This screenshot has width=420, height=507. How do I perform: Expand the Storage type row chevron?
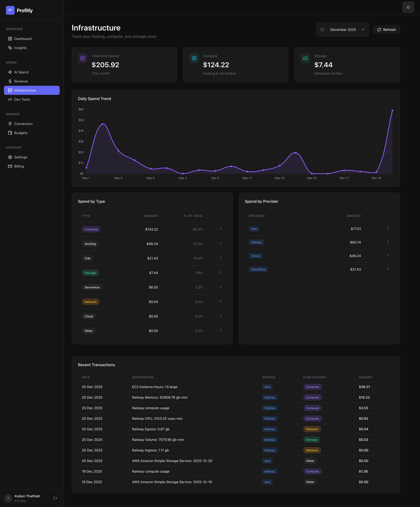coord(220,272)
